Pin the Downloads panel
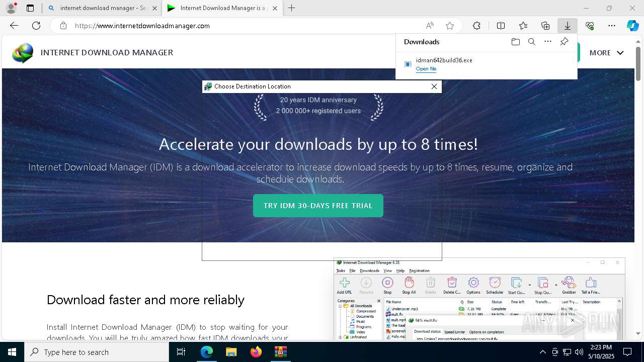Screen dimensions: 644x362 [564, 42]
